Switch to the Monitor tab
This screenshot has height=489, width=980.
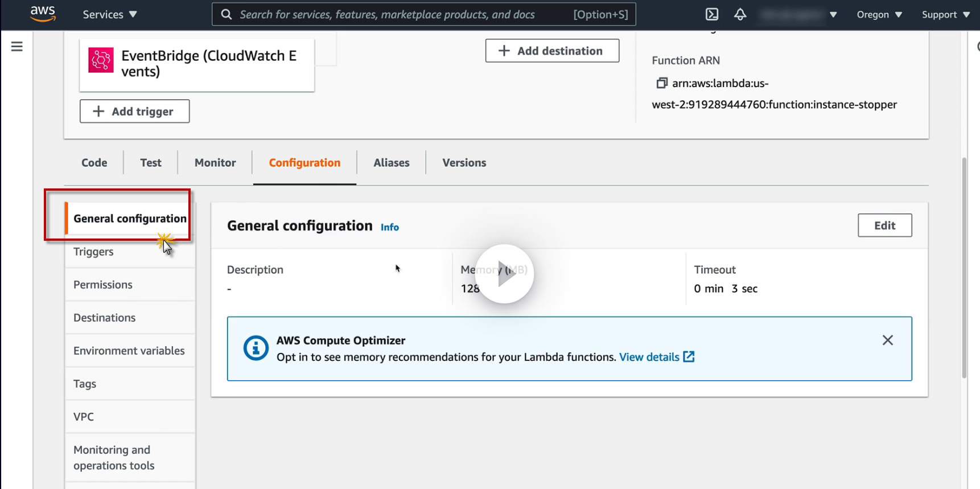tap(215, 163)
